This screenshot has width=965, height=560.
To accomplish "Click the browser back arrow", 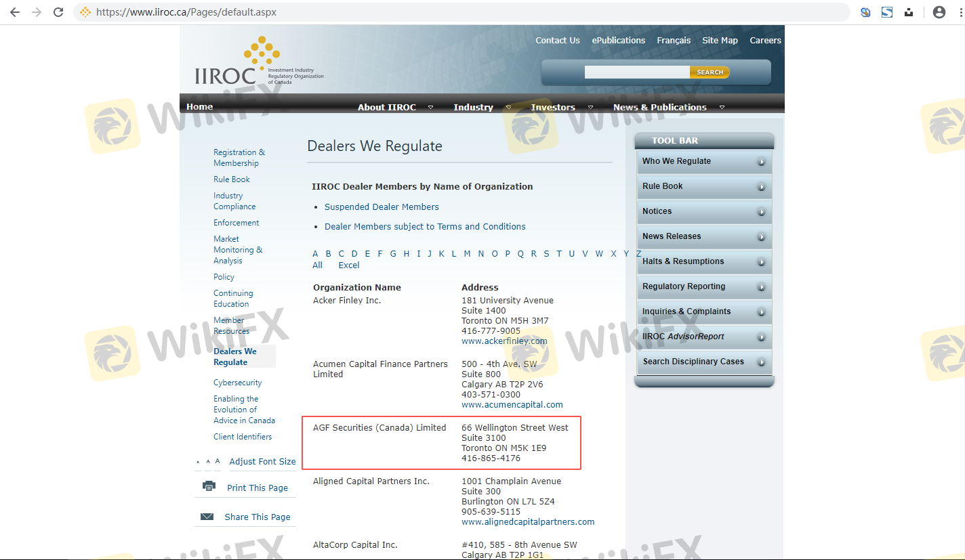I will [x=15, y=12].
